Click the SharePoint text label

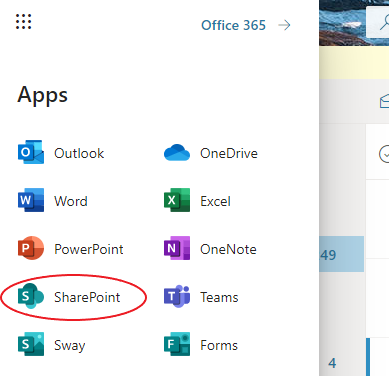coord(87,297)
